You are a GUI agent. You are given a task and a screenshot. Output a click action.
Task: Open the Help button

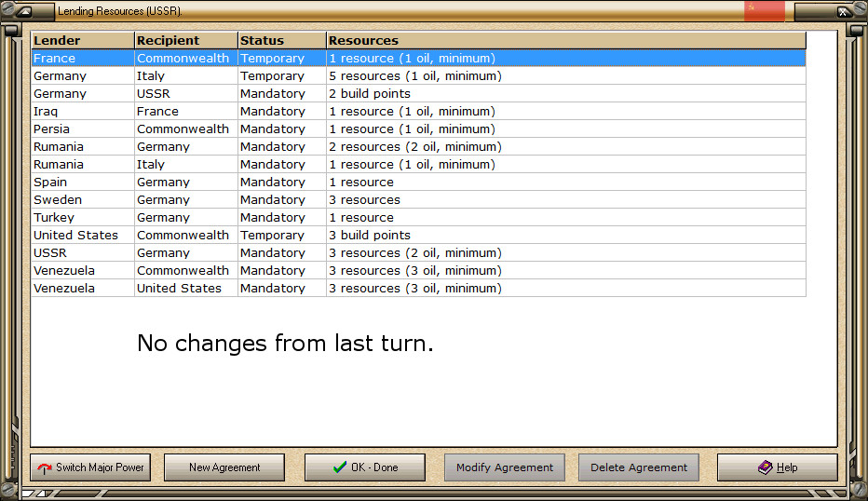778,467
